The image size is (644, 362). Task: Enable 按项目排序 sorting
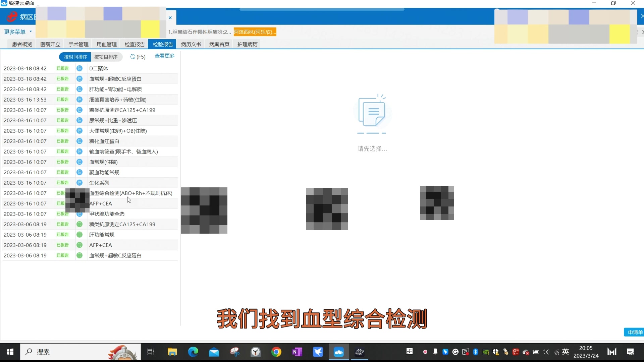(107, 56)
